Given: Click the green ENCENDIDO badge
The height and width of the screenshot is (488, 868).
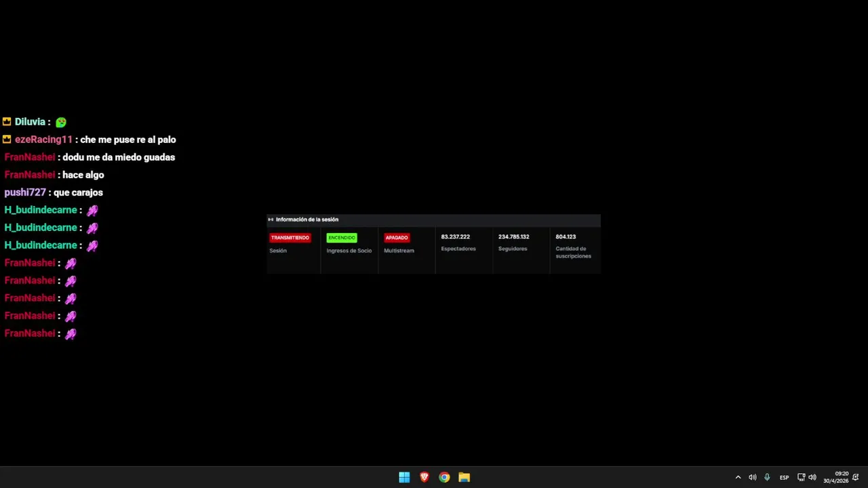Looking at the screenshot, I should point(342,238).
